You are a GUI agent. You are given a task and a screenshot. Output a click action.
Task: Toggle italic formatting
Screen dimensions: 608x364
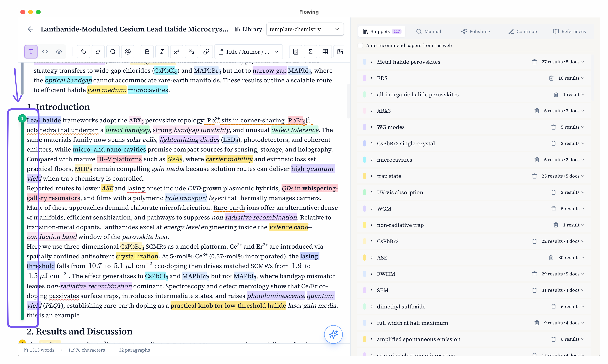coord(162,52)
